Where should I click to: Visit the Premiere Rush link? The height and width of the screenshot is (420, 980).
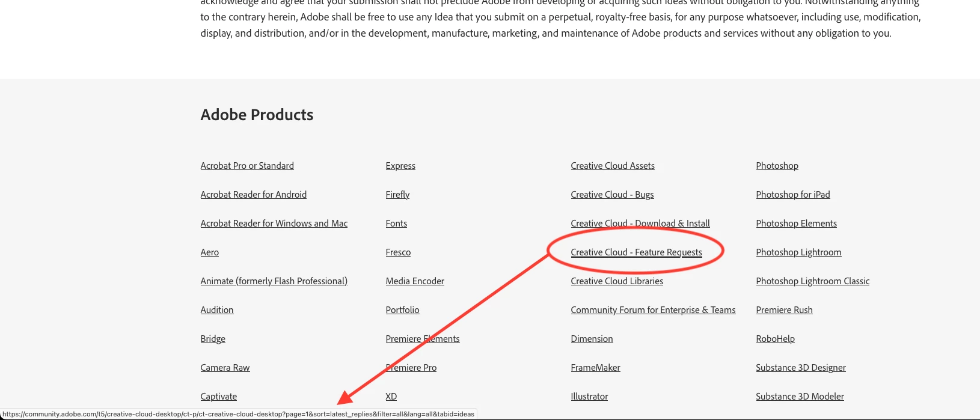(784, 310)
